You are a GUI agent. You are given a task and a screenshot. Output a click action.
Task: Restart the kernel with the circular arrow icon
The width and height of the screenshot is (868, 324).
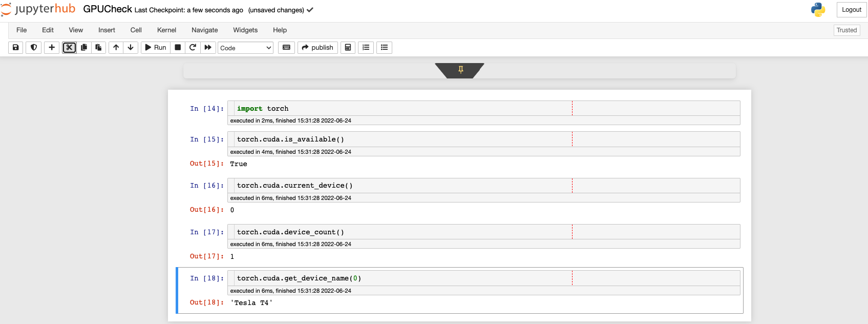(193, 48)
